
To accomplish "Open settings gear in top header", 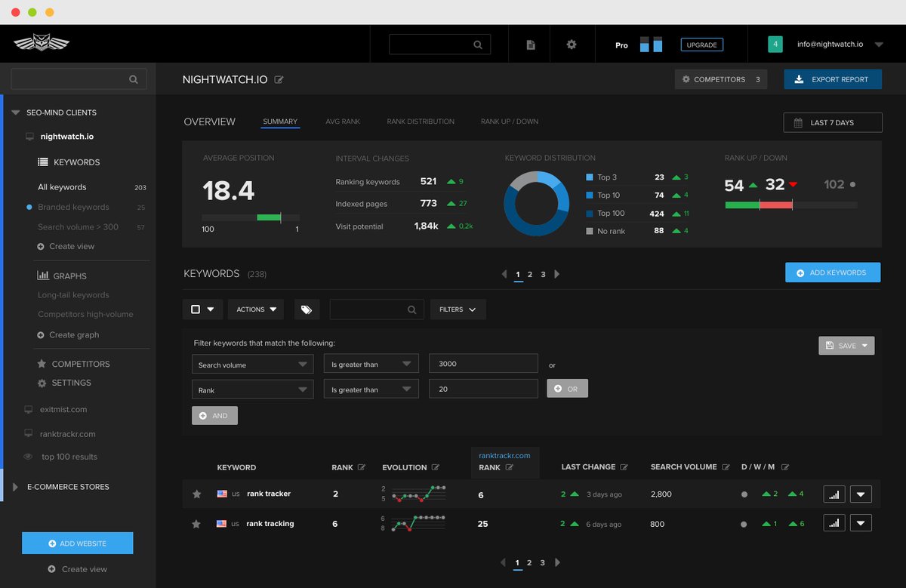I will click(572, 45).
